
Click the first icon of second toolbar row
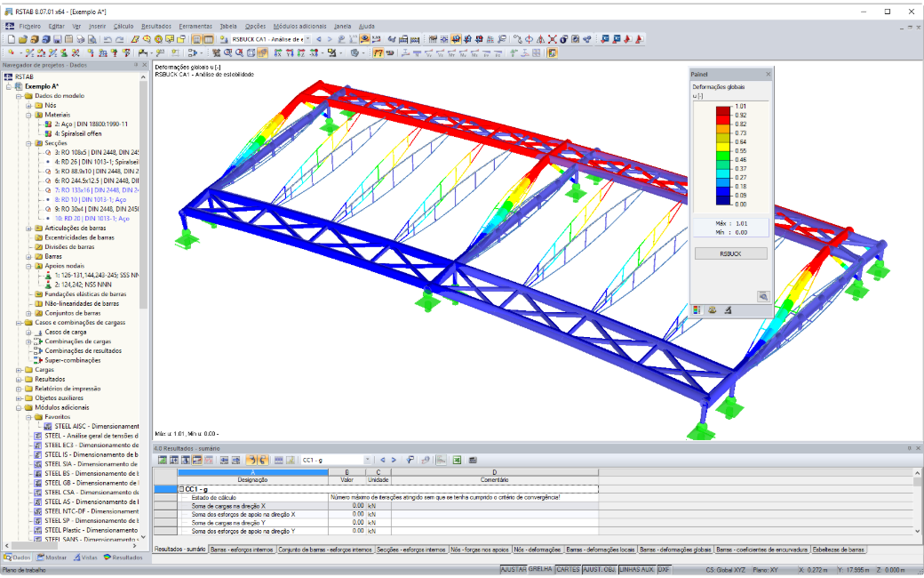[x=12, y=53]
